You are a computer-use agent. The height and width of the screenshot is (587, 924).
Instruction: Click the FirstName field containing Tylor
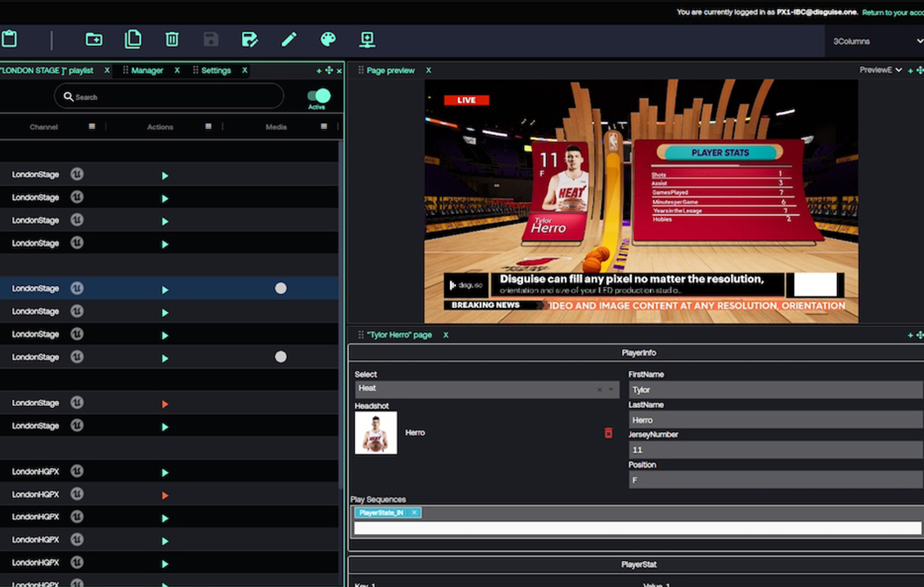(x=775, y=390)
